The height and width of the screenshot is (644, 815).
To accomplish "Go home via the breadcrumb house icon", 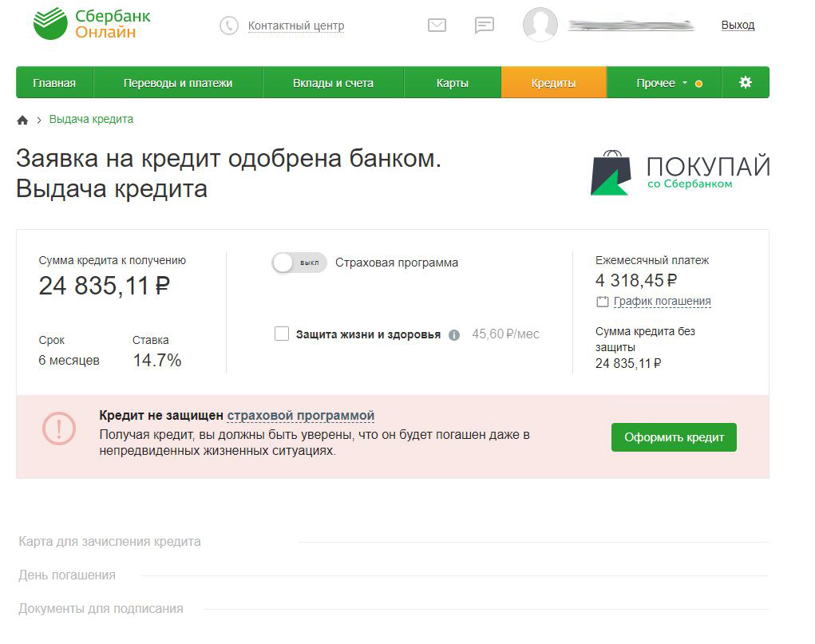I will click(22, 120).
